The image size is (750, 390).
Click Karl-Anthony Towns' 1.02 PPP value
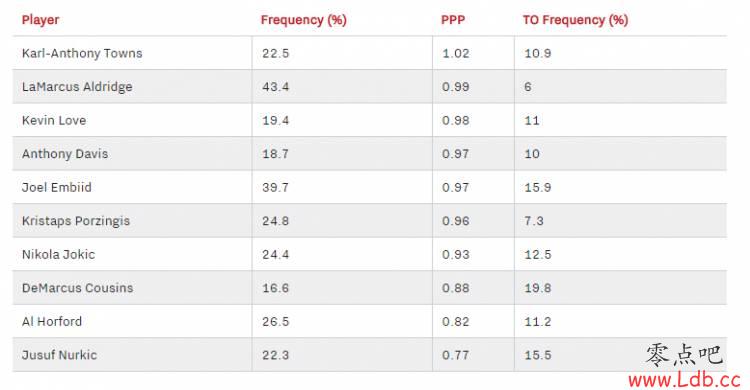455,53
